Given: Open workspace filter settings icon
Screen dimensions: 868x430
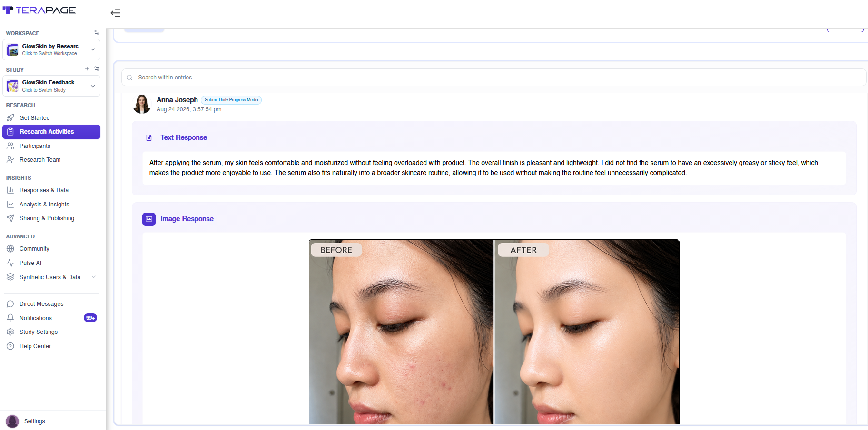Looking at the screenshot, I should coord(97,33).
